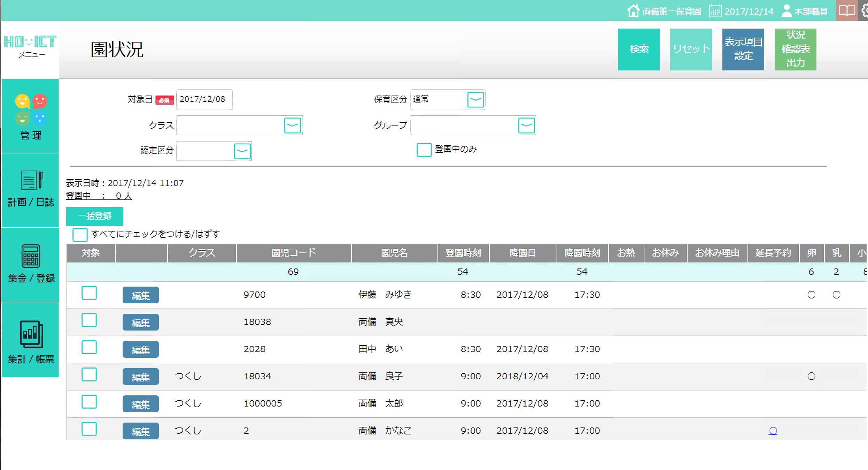
Task: Click the 降園時刻 column header
Action: (582, 253)
